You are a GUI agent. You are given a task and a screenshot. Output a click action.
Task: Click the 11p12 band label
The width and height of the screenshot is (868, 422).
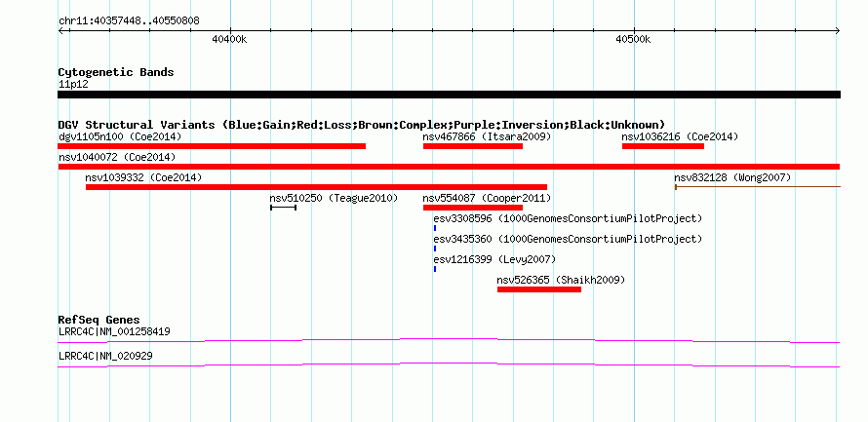[73, 85]
